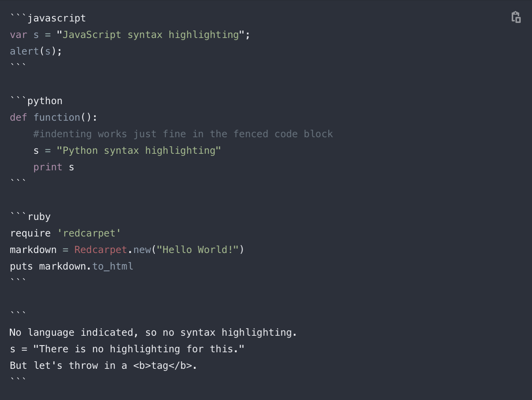Viewport: 532px width, 400px height.
Task: Click the 'redcarpet' string
Action: [89, 233]
